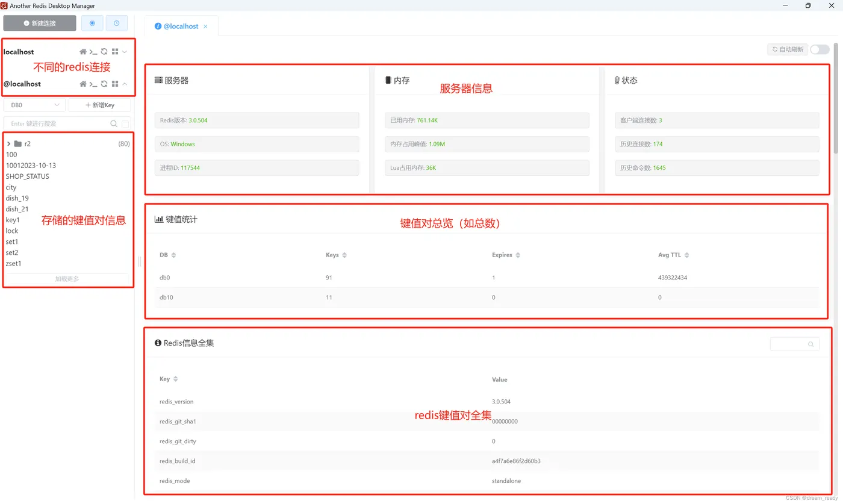Sort Redis信息全集 by the Key column
This screenshot has height=504, width=843.
click(x=175, y=379)
